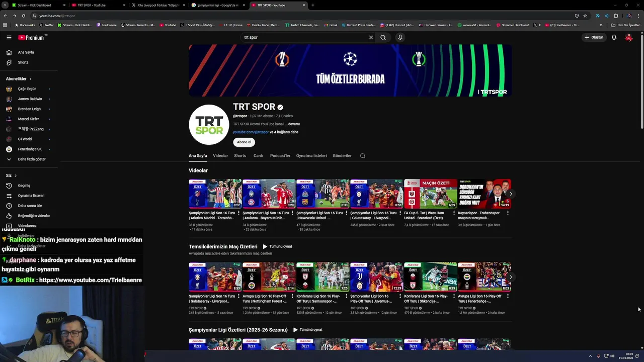Reload the page in the browser toolbar

tap(23, 16)
